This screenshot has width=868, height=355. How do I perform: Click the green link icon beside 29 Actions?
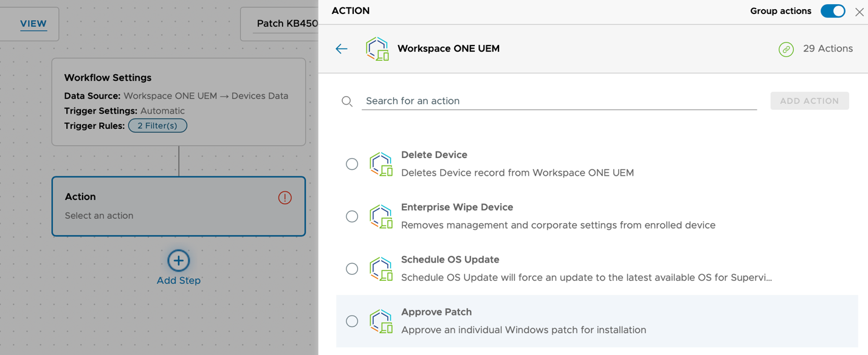786,49
